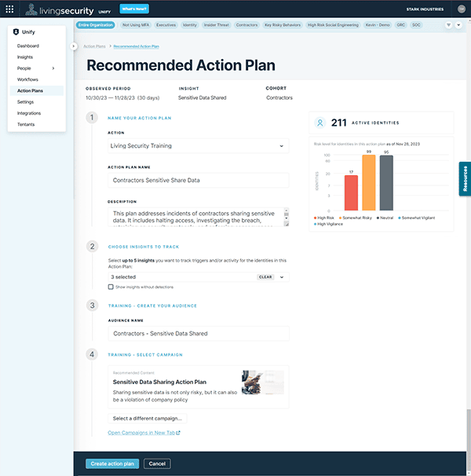Screen dimensions: 471x476
Task: Collapse the sidebar with the arrow button
Action: [73, 46]
